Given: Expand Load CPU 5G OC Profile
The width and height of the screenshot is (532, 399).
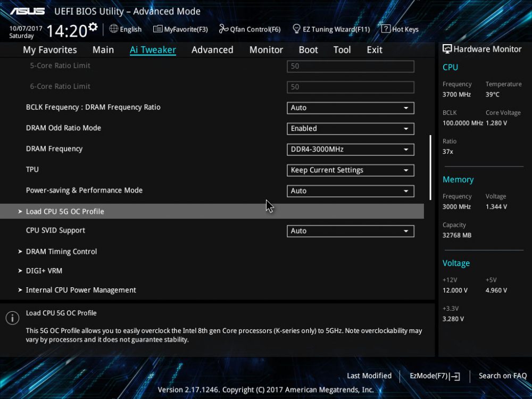Looking at the screenshot, I should point(212,211).
